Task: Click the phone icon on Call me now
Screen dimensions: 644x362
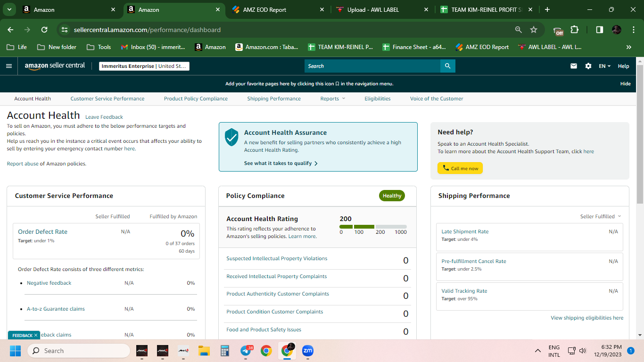Action: [x=446, y=168]
